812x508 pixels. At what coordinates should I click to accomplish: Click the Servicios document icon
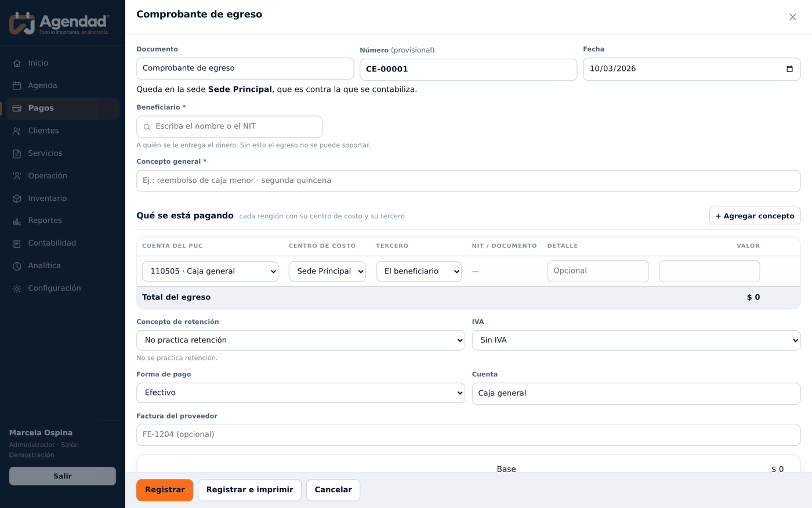(x=17, y=154)
